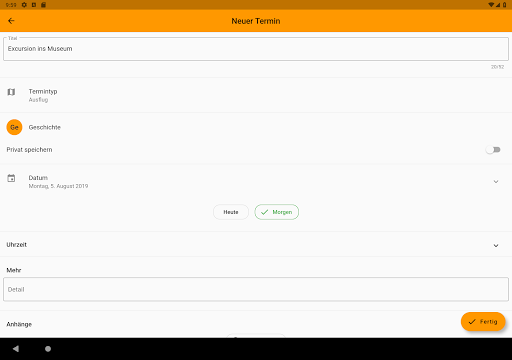Tap the checkmark inside Morgen chip
The height and width of the screenshot is (360, 512).
tap(264, 212)
